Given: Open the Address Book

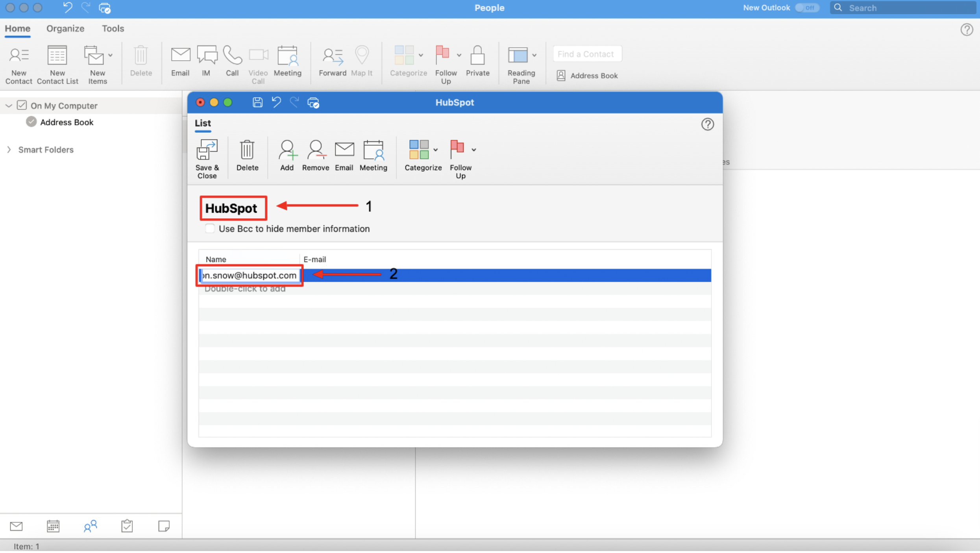Looking at the screenshot, I should pos(587,75).
